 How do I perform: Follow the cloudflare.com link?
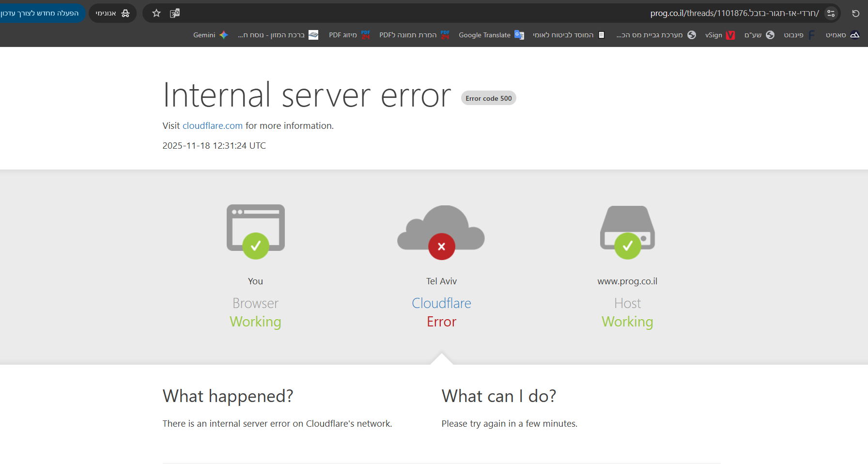pos(213,126)
